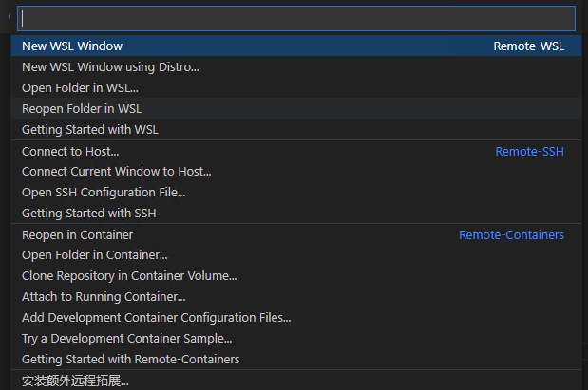Viewport: 588px width, 390px height.
Task: Open SSH Configuration File entry
Action: coord(104,193)
